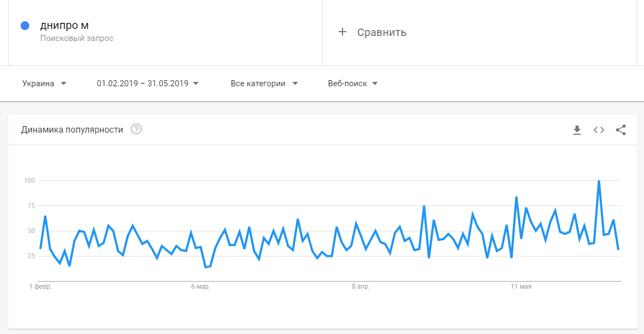Download the popularity chart data
This screenshot has height=334, width=644.
coord(577,130)
